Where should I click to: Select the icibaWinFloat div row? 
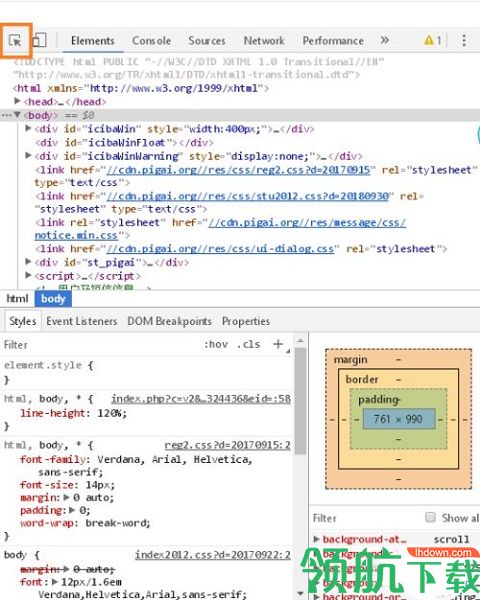pyautogui.click(x=124, y=143)
